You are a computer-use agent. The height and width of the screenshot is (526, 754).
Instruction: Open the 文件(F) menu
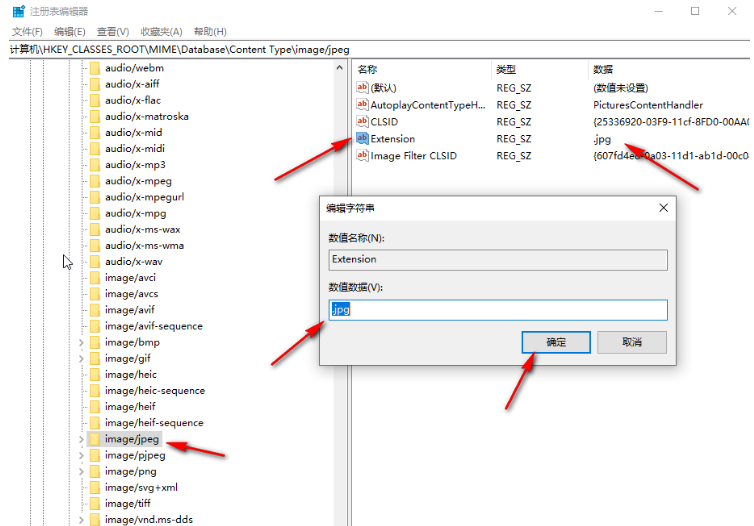[27, 32]
